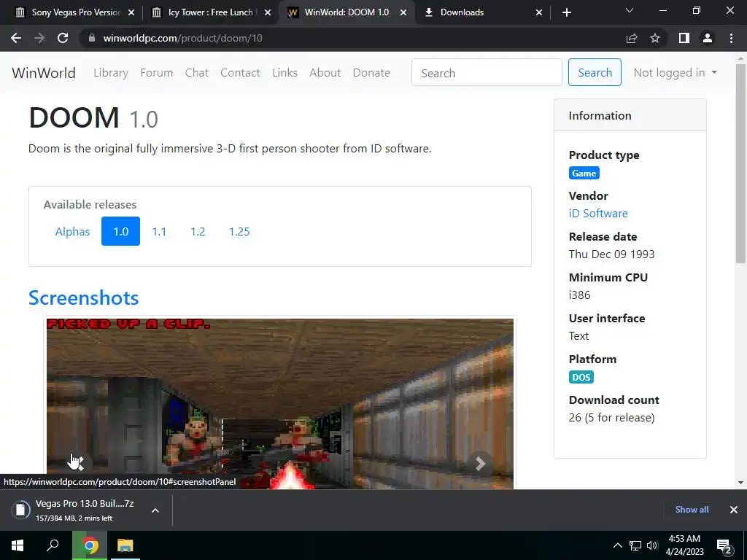747x560 pixels.
Task: Select the active 1.0 release
Action: click(120, 231)
